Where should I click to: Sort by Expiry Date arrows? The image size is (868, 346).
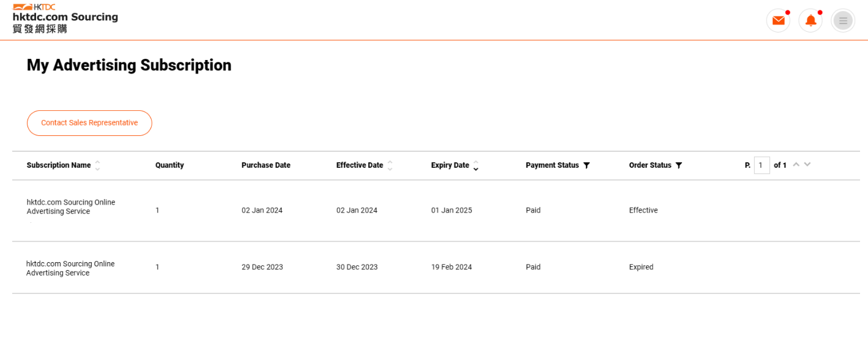coord(476,165)
